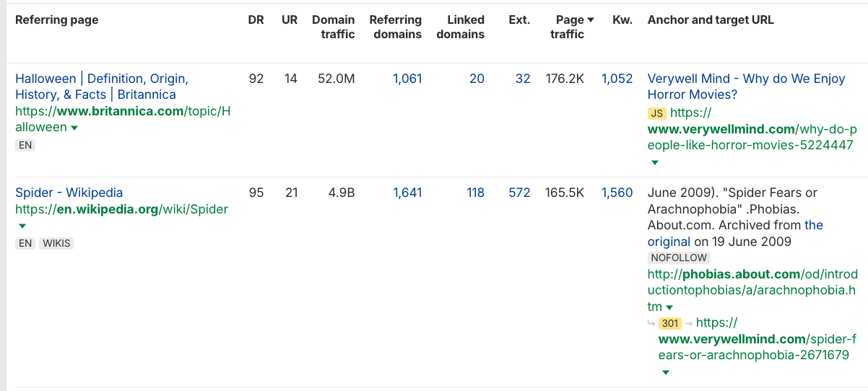Sort table by DR column
868x391 pixels.
[x=256, y=20]
